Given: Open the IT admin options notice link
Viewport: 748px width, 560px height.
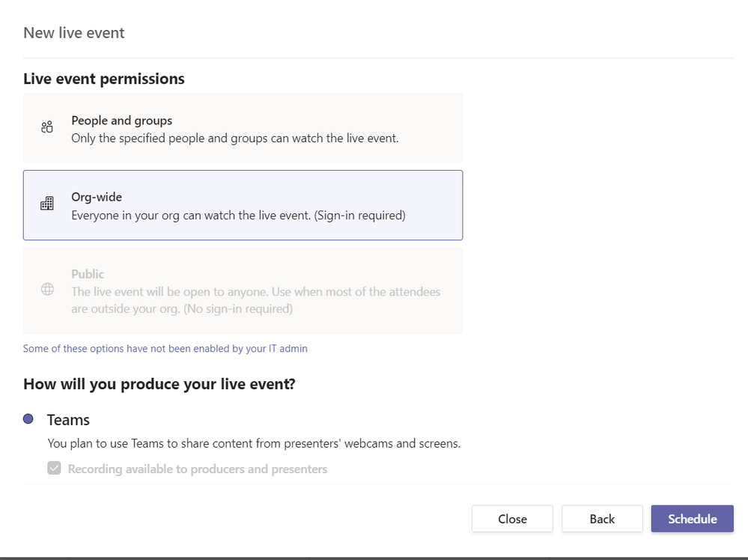Looking at the screenshot, I should tap(165, 349).
